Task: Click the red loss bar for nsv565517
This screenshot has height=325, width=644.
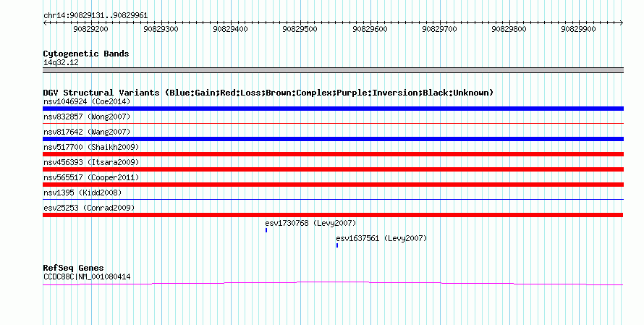Action: [x=333, y=185]
